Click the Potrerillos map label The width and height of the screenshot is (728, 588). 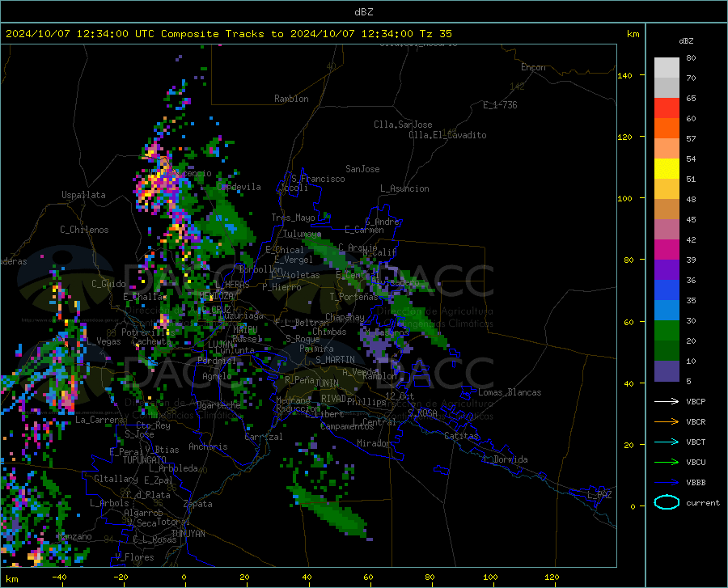click(148, 332)
